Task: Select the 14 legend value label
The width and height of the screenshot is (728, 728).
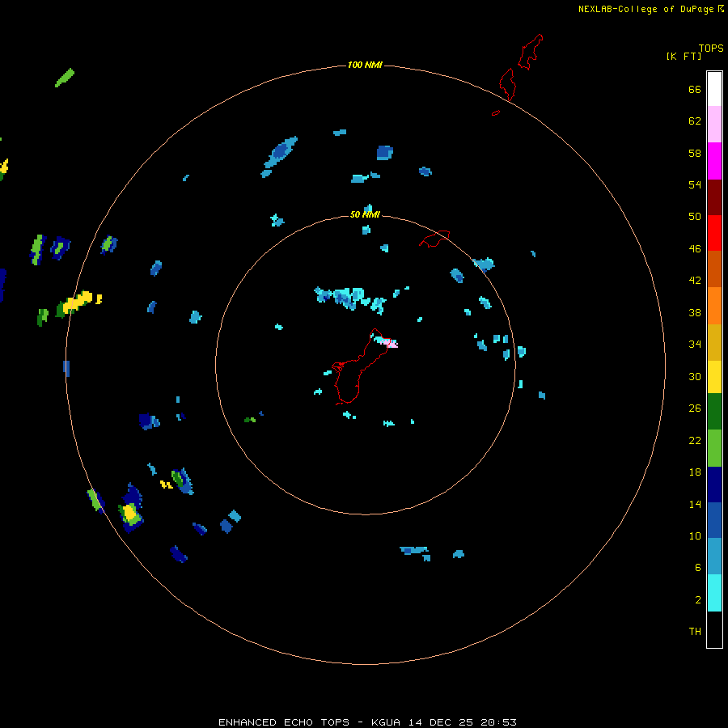Action: [695, 504]
